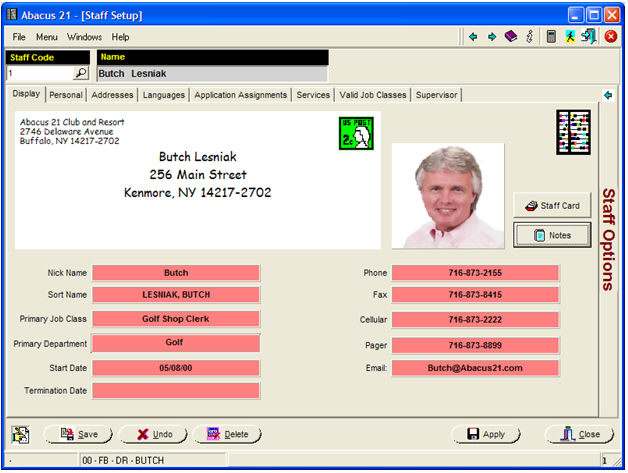Click the staff member photo
The height and width of the screenshot is (473, 628).
point(448,196)
